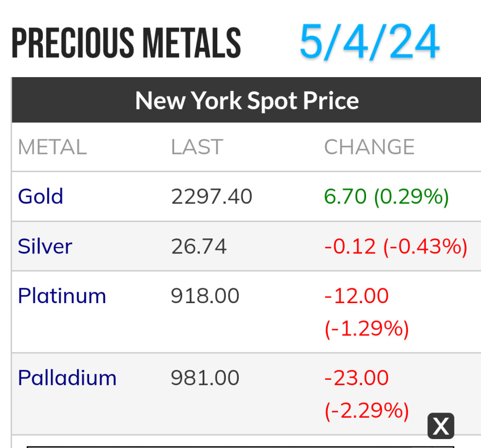Click the CHANGE column header
The height and width of the screenshot is (448, 481).
pos(369,147)
